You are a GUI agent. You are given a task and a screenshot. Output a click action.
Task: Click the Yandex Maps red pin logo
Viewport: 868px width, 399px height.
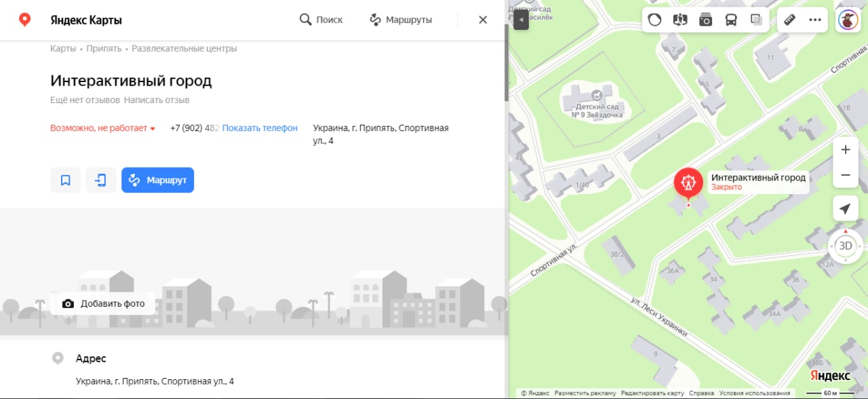click(25, 20)
